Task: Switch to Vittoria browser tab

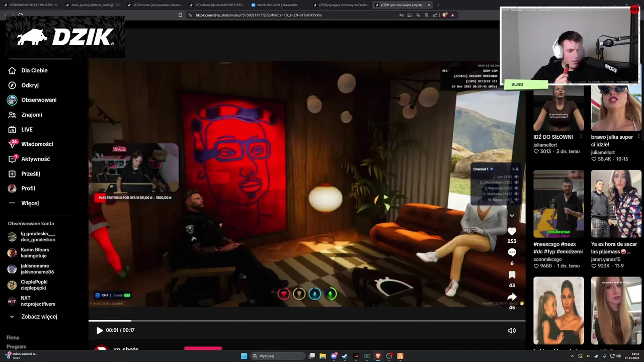Action: click(x=217, y=5)
